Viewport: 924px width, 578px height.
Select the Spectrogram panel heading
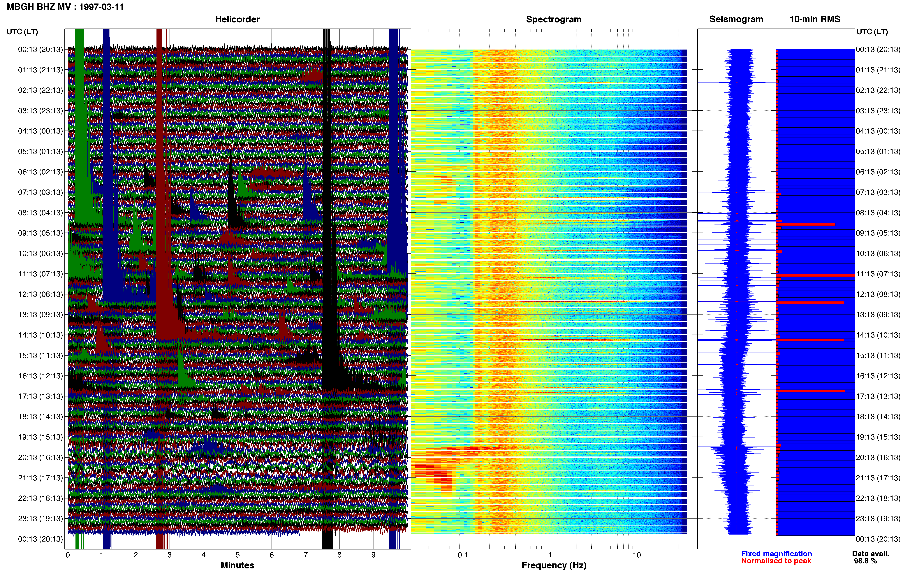554,19
